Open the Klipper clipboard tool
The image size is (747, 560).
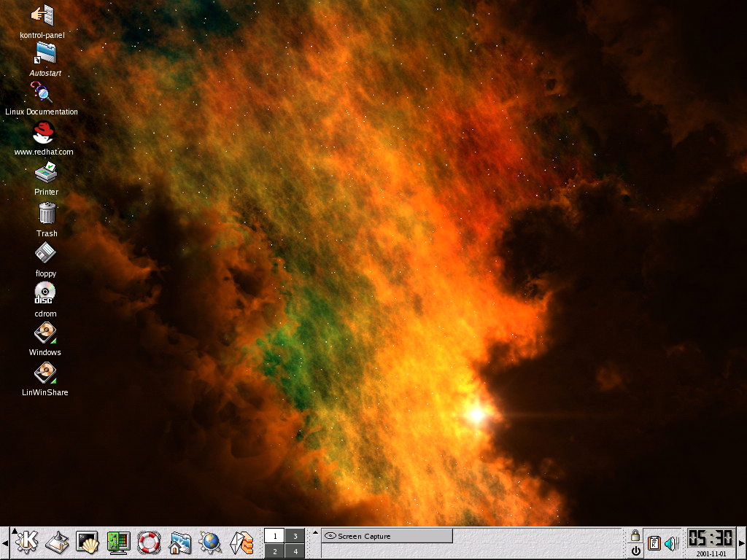click(653, 542)
